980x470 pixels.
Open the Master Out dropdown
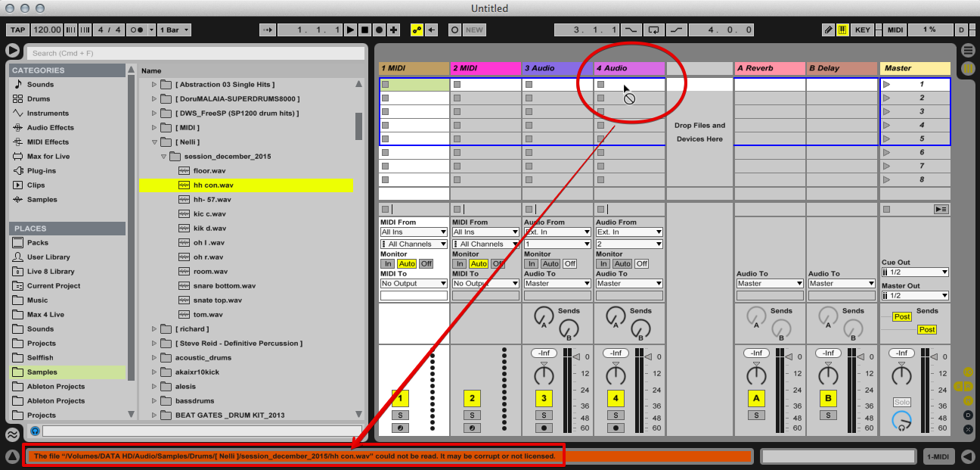click(x=915, y=296)
